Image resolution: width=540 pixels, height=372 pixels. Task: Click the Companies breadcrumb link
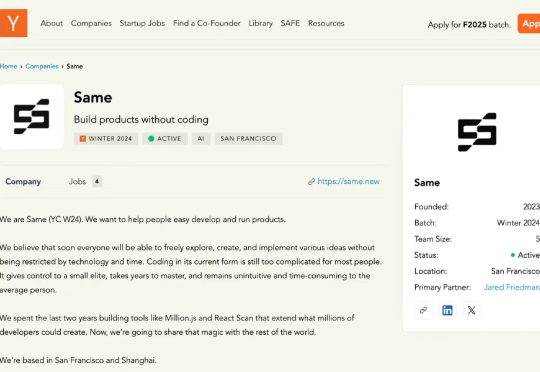click(42, 66)
